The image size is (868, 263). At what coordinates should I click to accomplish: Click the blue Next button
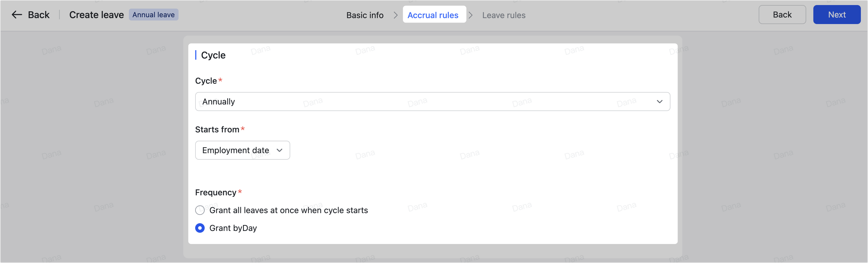(837, 15)
